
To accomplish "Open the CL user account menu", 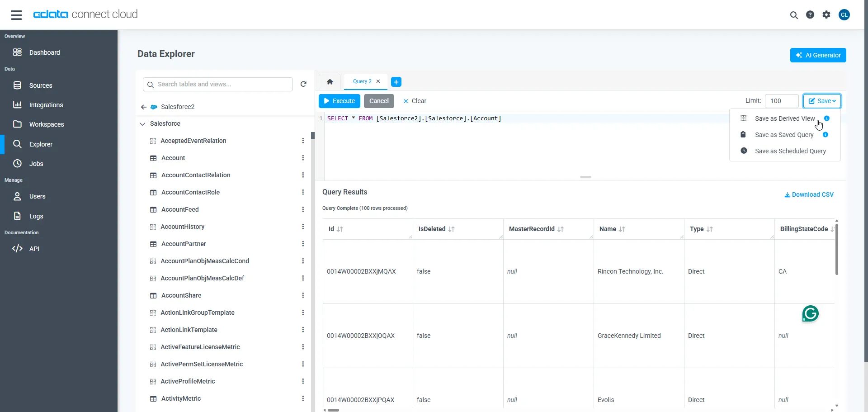I will click(x=844, y=14).
